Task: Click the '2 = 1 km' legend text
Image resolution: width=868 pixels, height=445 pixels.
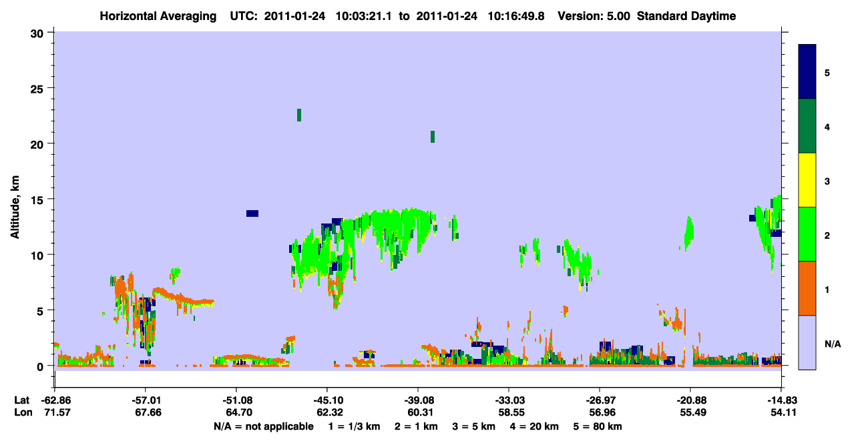Action: pyautogui.click(x=415, y=426)
